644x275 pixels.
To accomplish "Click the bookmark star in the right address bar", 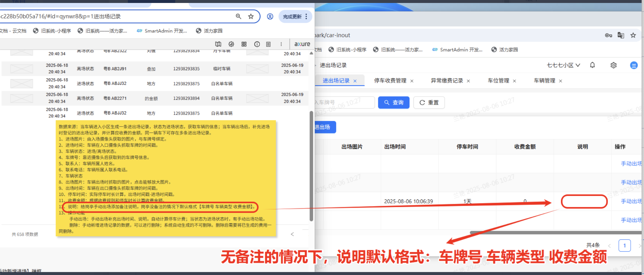I will coord(633,35).
